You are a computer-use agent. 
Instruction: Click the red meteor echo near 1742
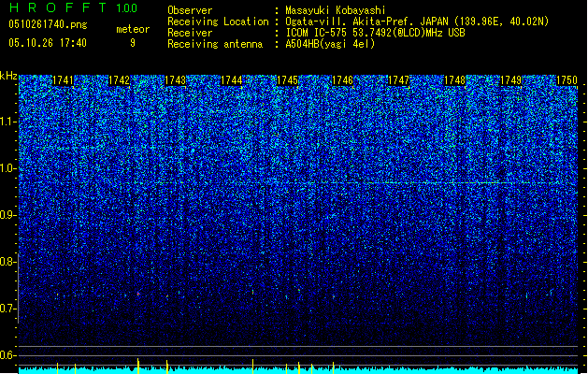138,293
